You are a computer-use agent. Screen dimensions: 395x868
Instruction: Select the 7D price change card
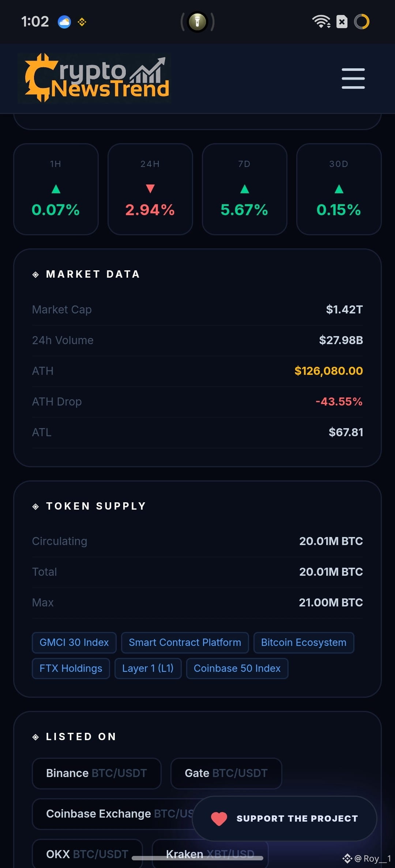click(244, 189)
